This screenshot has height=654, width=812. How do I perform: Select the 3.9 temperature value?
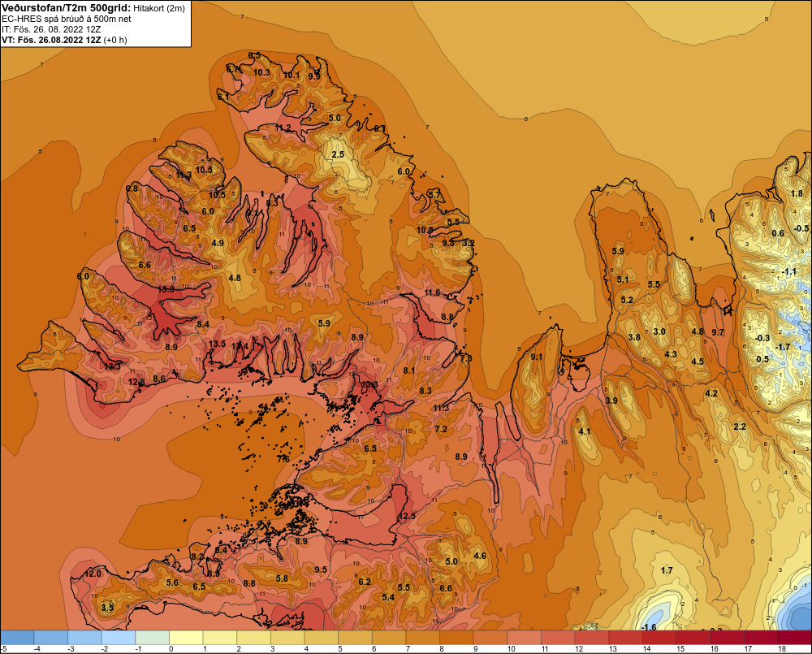pos(611,401)
